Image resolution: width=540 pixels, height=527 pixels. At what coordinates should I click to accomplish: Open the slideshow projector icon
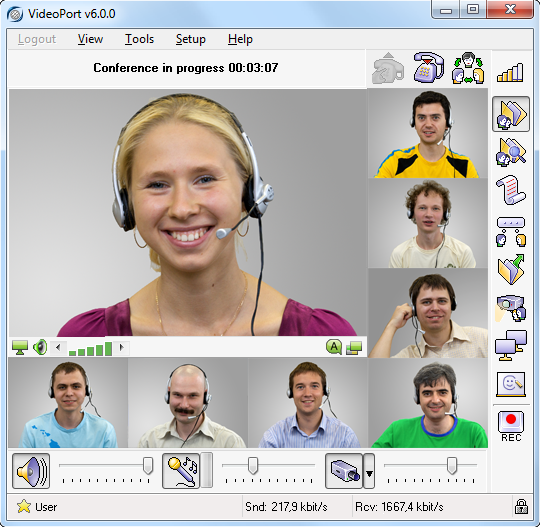pos(511,308)
